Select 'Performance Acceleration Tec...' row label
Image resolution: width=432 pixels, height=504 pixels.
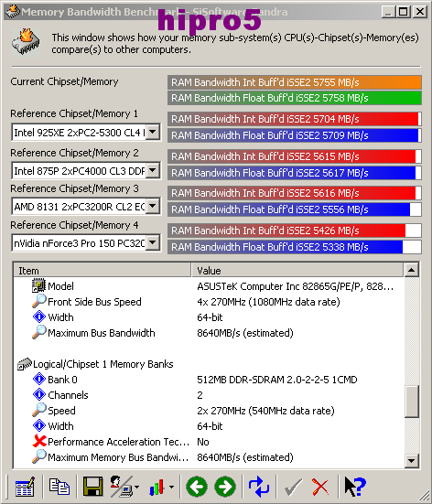pos(118,442)
